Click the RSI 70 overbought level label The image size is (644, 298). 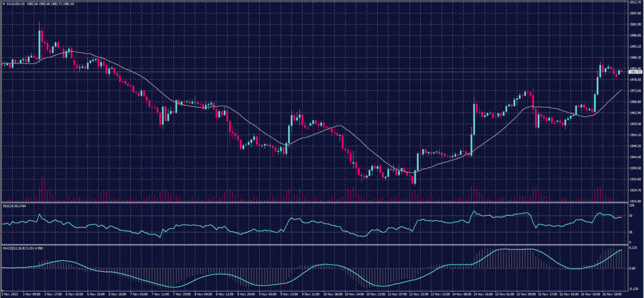631,216
